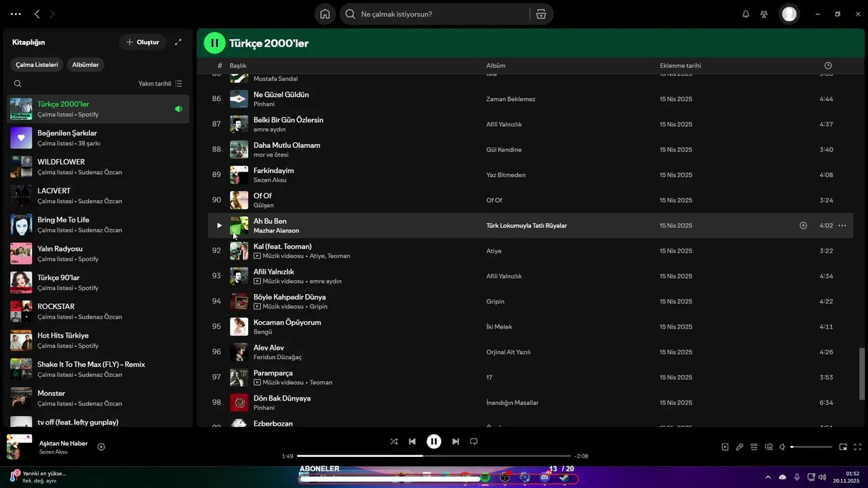
Task: Click Aşktan Ne Haber now-playing title
Action: [63, 443]
